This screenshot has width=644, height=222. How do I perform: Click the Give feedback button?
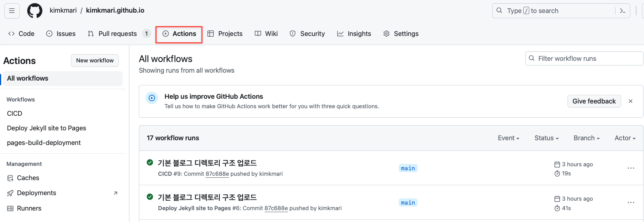(x=594, y=101)
